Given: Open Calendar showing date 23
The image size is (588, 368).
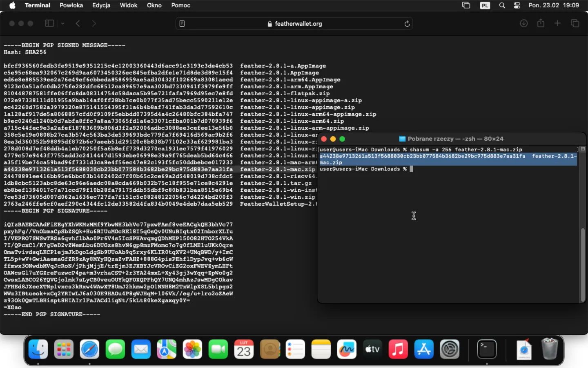Looking at the screenshot, I should [244, 350].
